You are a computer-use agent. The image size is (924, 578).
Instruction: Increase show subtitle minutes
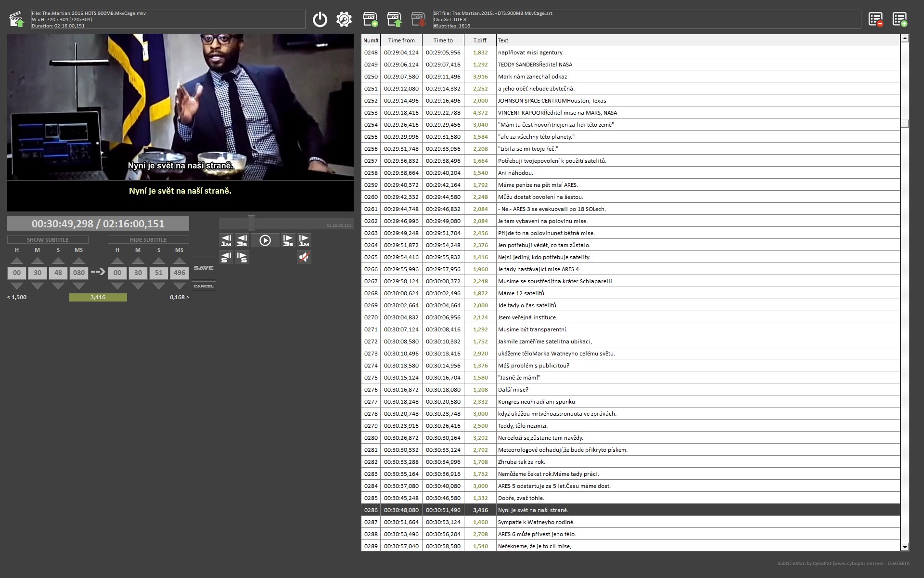click(x=38, y=261)
